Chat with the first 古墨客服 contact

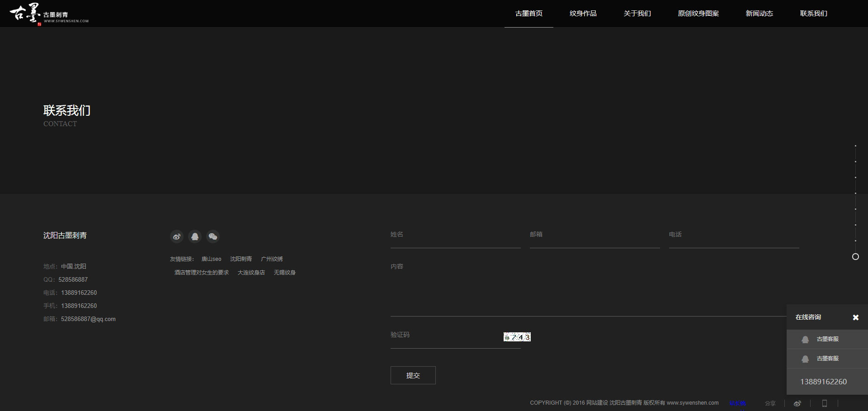tap(827, 339)
